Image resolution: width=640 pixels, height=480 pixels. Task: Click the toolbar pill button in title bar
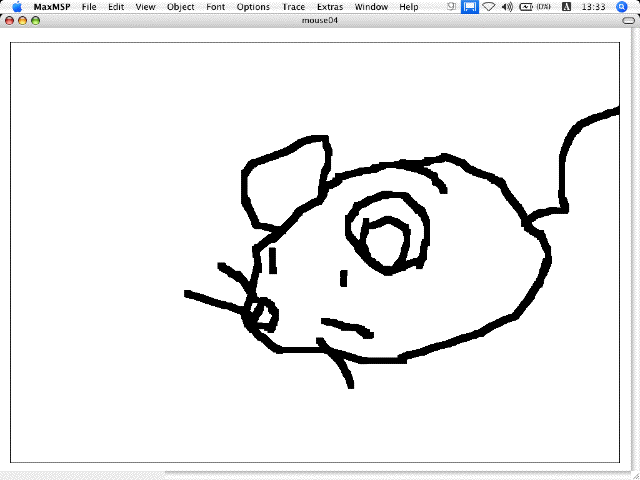629,21
